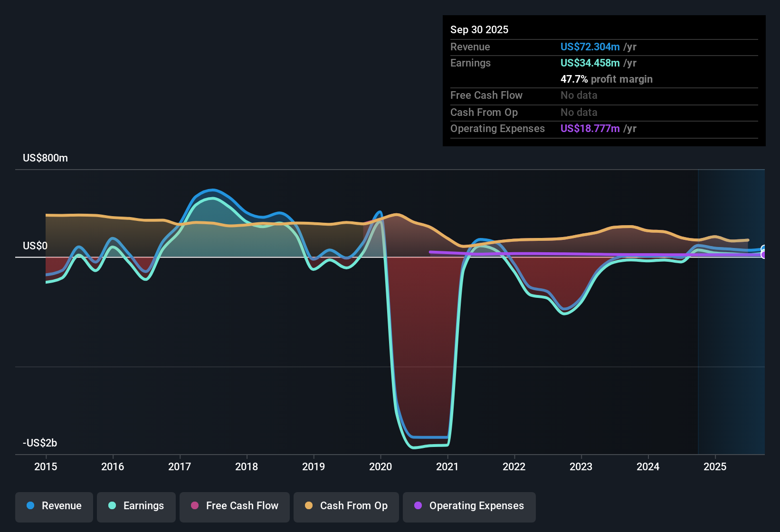Click the pink Free Cash Flow legend dot
The width and height of the screenshot is (780, 532).
coord(195,506)
